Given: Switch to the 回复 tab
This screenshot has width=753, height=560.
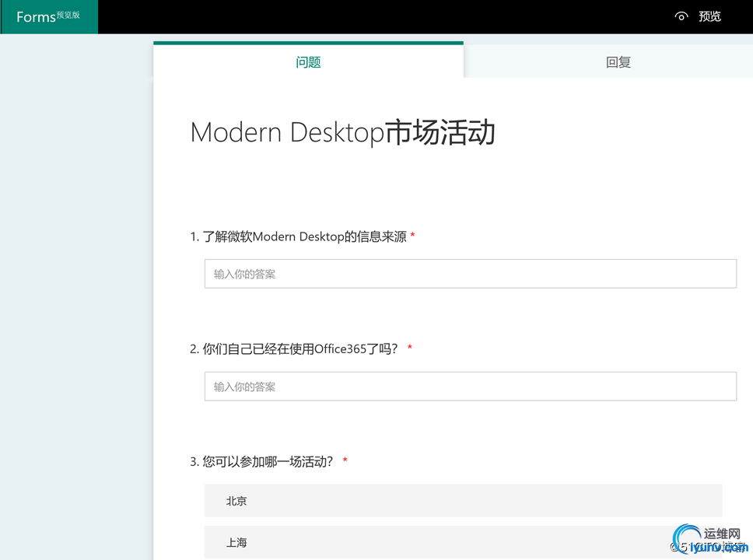Looking at the screenshot, I should [x=618, y=62].
